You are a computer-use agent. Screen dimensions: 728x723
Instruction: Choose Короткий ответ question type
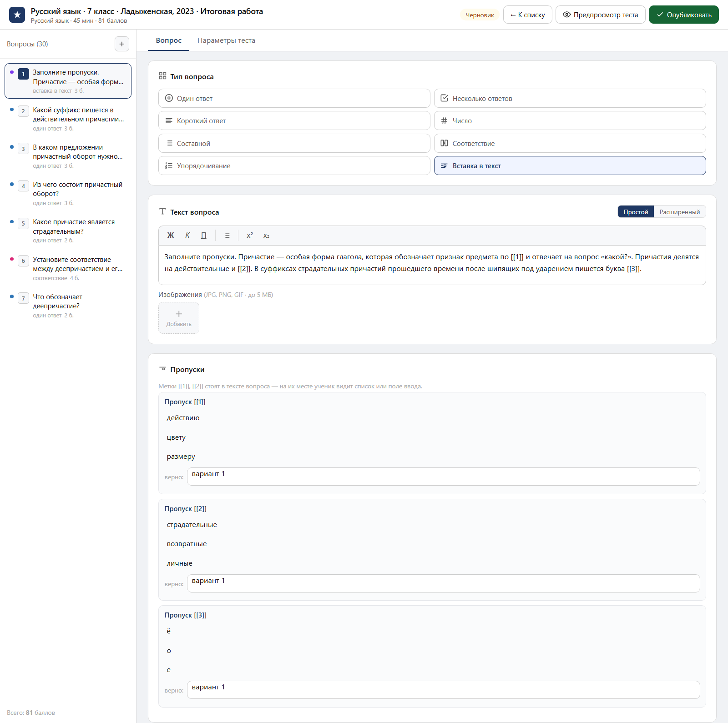[294, 121]
